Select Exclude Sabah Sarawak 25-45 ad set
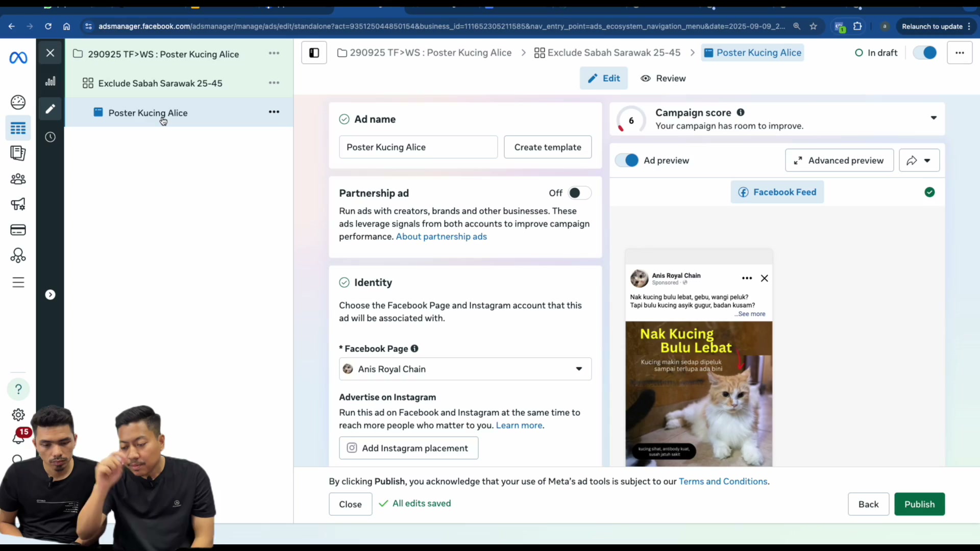 [160, 83]
